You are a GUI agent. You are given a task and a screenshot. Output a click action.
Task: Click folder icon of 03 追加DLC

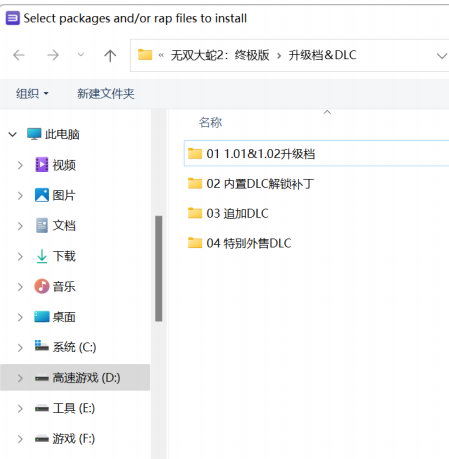[x=195, y=213]
